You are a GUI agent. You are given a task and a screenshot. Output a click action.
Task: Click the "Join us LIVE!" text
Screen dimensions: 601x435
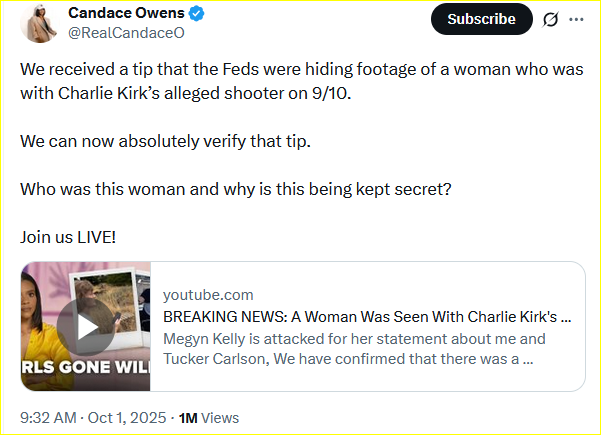pyautogui.click(x=68, y=238)
